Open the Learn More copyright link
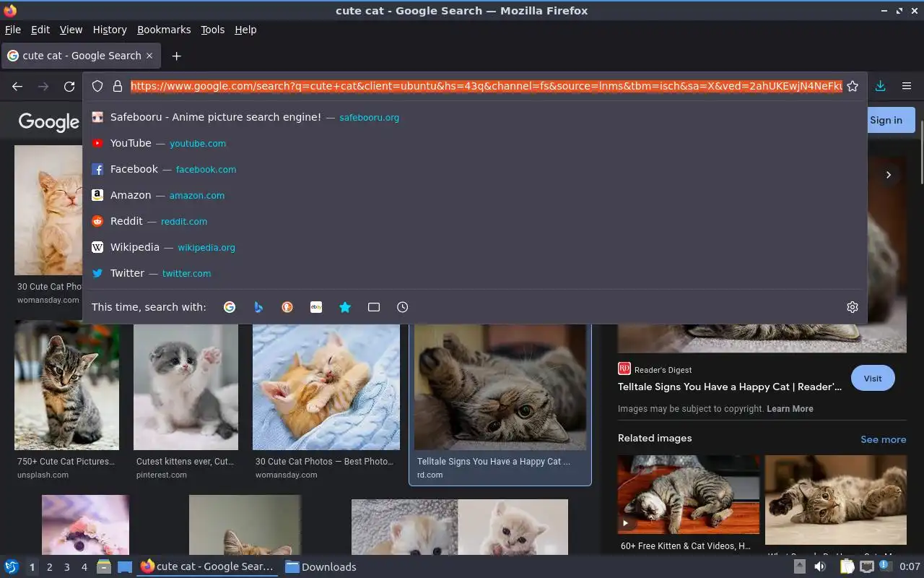This screenshot has height=578, width=924. tap(790, 408)
